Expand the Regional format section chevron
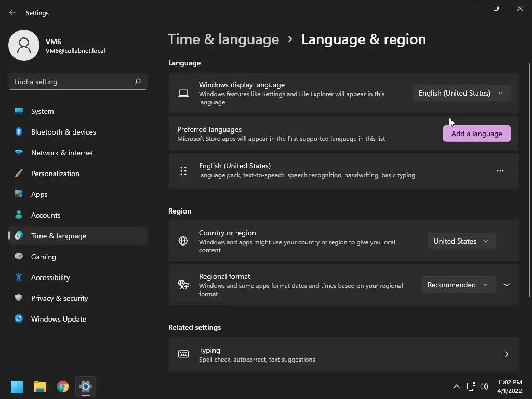This screenshot has width=532, height=399. pos(507,285)
